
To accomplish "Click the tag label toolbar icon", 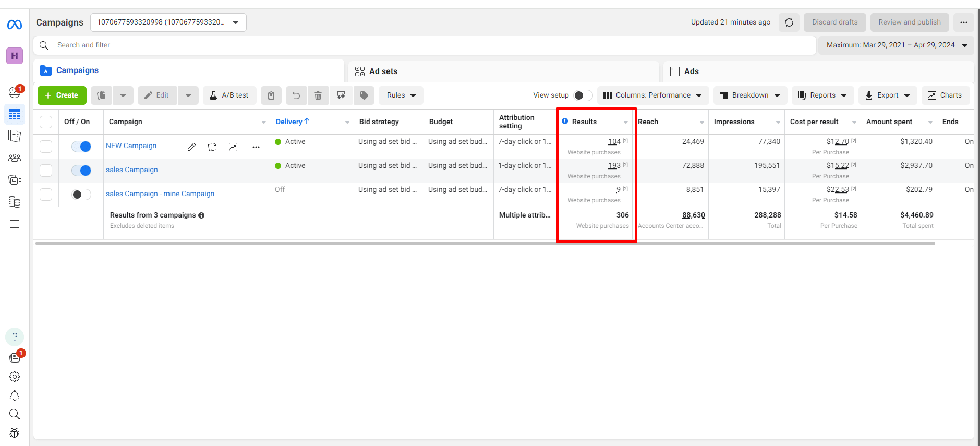I will coord(364,95).
